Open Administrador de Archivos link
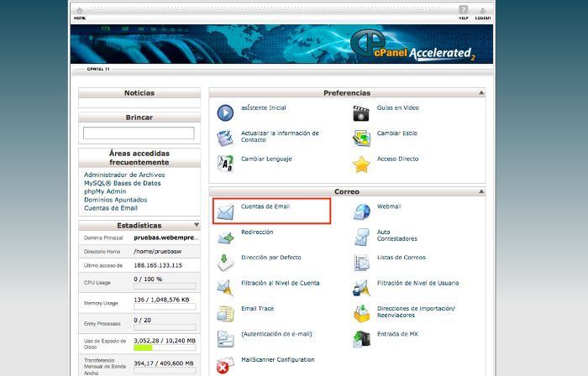 coord(124,175)
